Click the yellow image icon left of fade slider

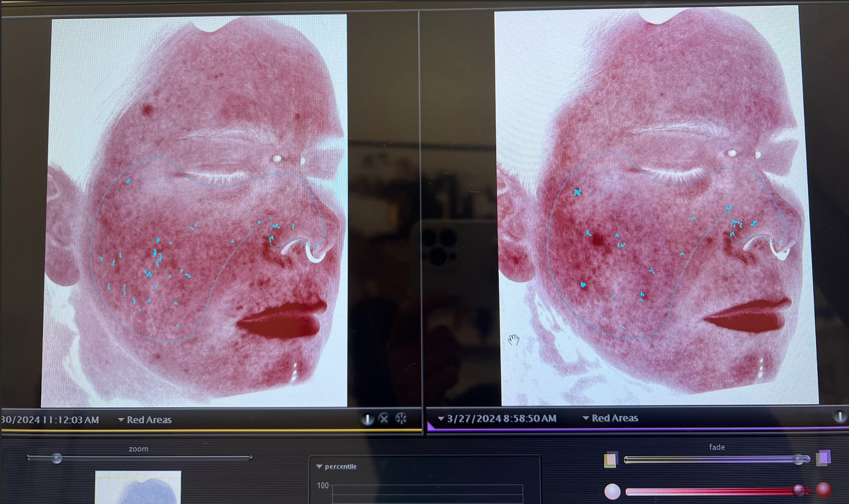click(611, 459)
